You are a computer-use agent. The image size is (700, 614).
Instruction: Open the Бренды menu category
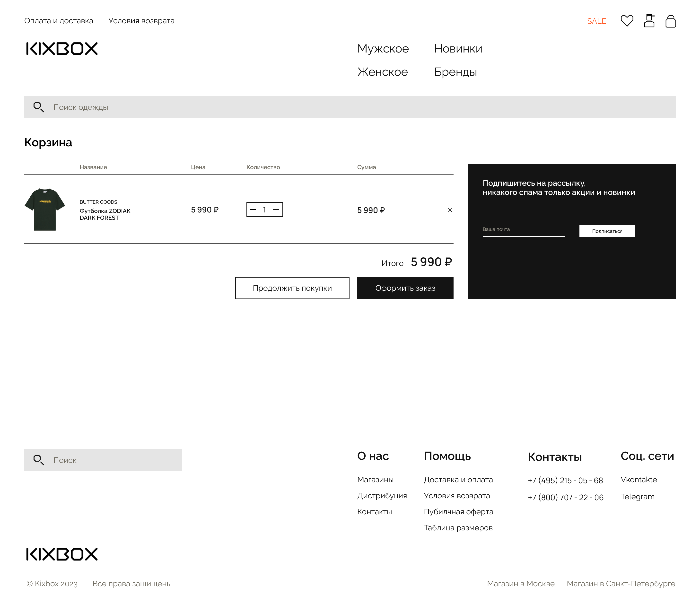coord(455,72)
